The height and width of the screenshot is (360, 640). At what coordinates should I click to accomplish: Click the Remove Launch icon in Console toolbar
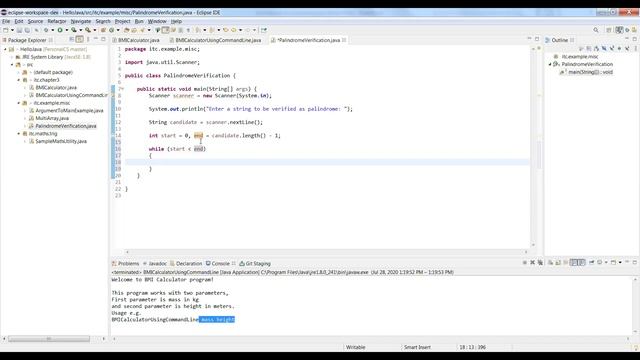pos(532,262)
